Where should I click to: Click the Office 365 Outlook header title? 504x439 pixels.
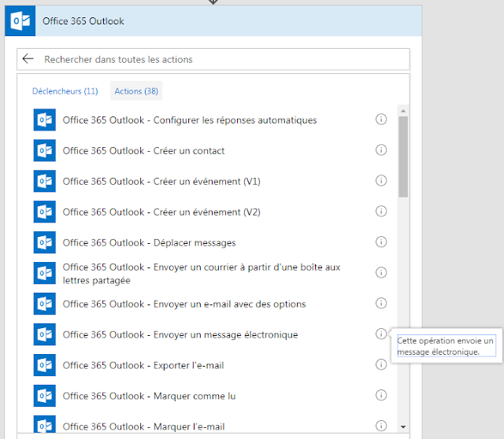pyautogui.click(x=83, y=21)
